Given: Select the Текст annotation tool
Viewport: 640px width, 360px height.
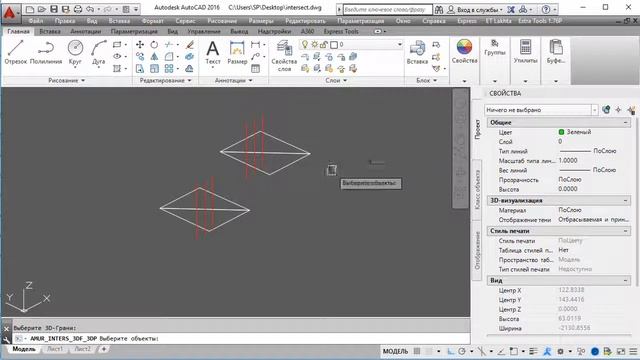Looking at the screenshot, I should point(213,52).
